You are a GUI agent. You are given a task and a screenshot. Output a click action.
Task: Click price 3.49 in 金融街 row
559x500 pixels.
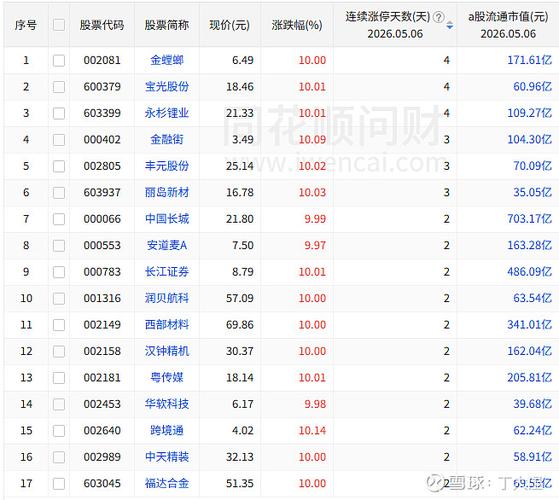(243, 140)
